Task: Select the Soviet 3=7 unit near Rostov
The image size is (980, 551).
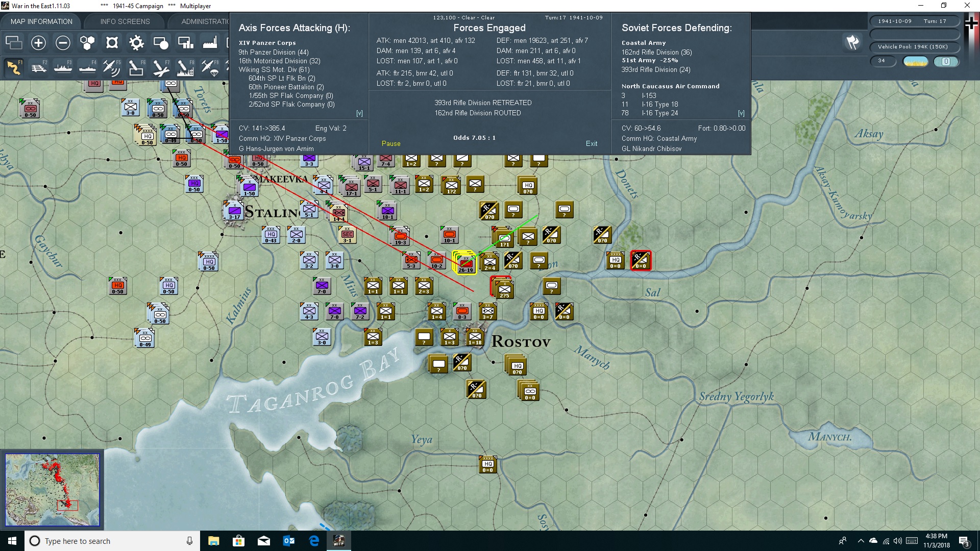Action: click(x=488, y=311)
